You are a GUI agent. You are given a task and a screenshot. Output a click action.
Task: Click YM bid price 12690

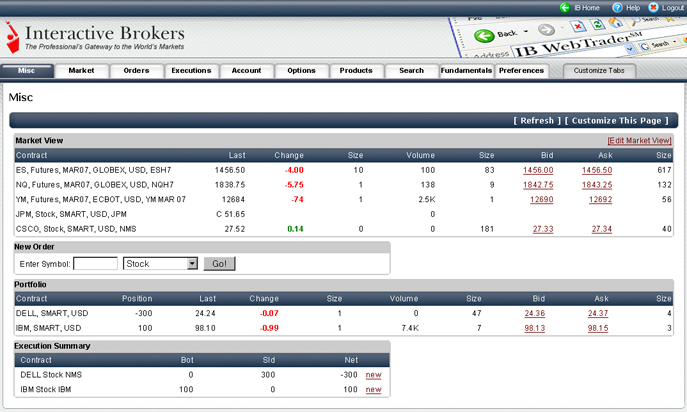click(542, 199)
